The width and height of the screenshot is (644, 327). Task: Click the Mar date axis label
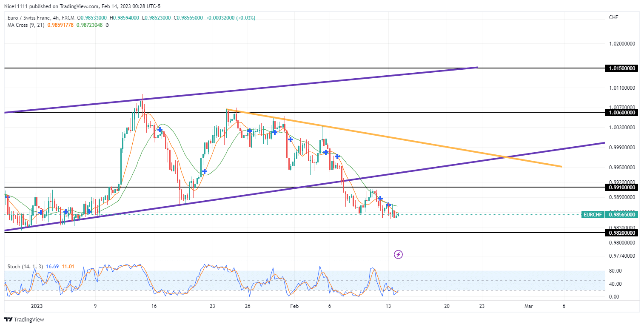(529, 306)
